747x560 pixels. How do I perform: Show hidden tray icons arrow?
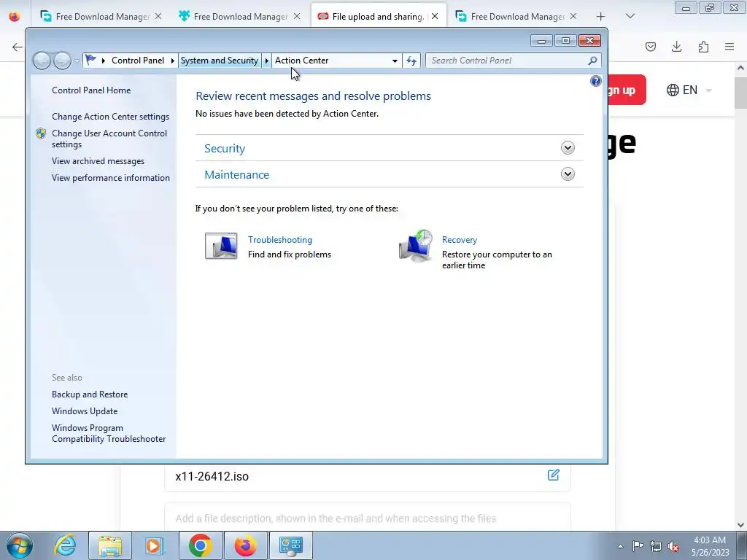[x=620, y=546]
